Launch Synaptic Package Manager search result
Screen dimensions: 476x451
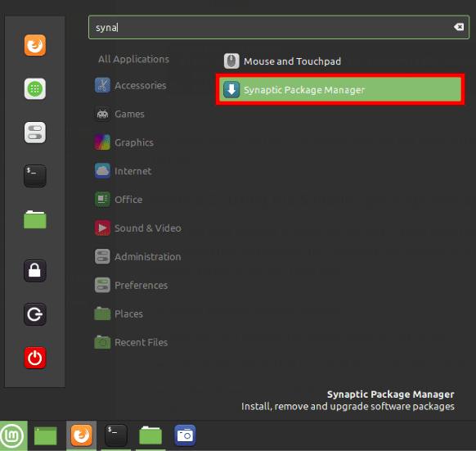340,89
